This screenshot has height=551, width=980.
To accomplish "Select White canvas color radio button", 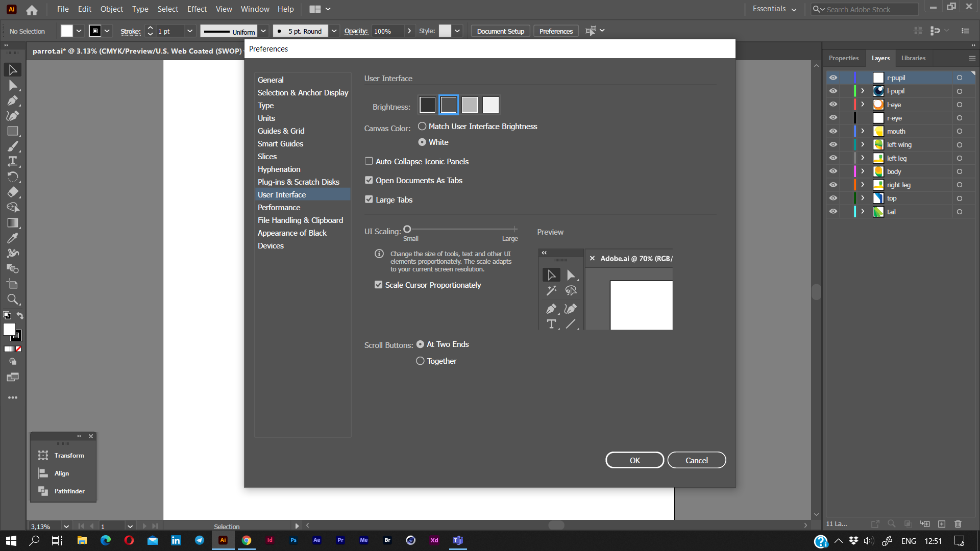I will pos(422,142).
